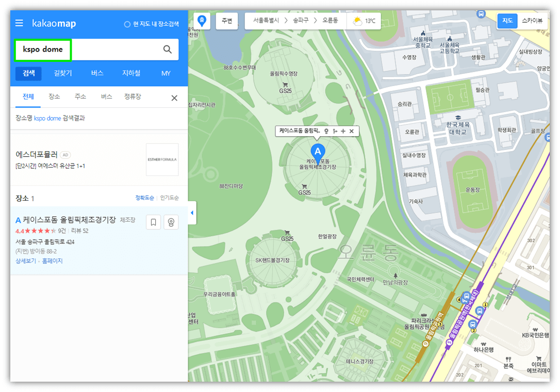Click the directions arrow icon in the map popup
560x392 pixels.
[335, 131]
